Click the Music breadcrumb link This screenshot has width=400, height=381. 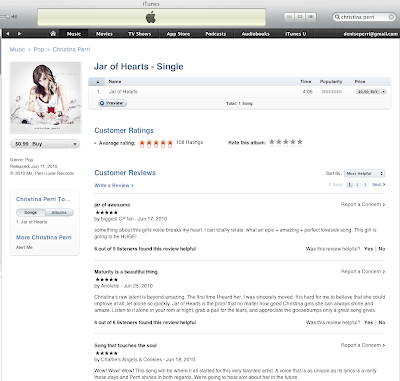tap(17, 49)
